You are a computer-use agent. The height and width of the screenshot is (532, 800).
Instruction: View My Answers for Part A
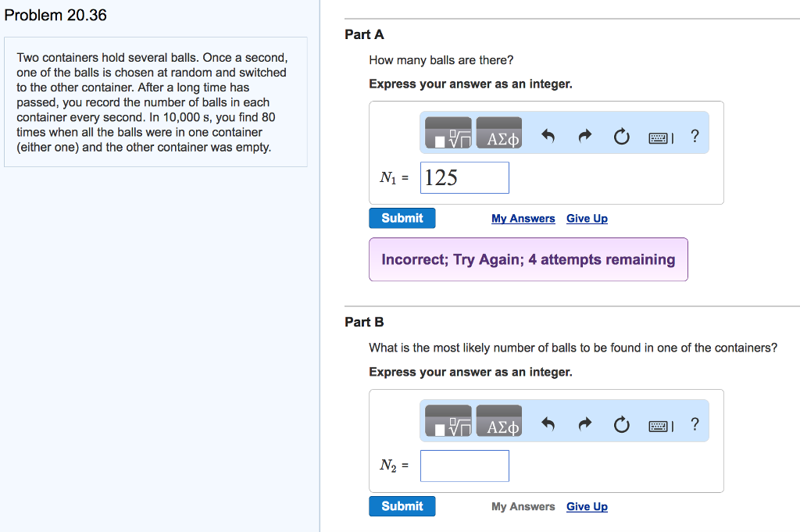(x=523, y=219)
